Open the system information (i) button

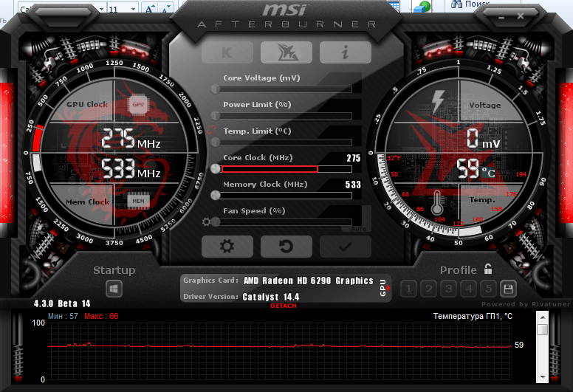click(345, 52)
